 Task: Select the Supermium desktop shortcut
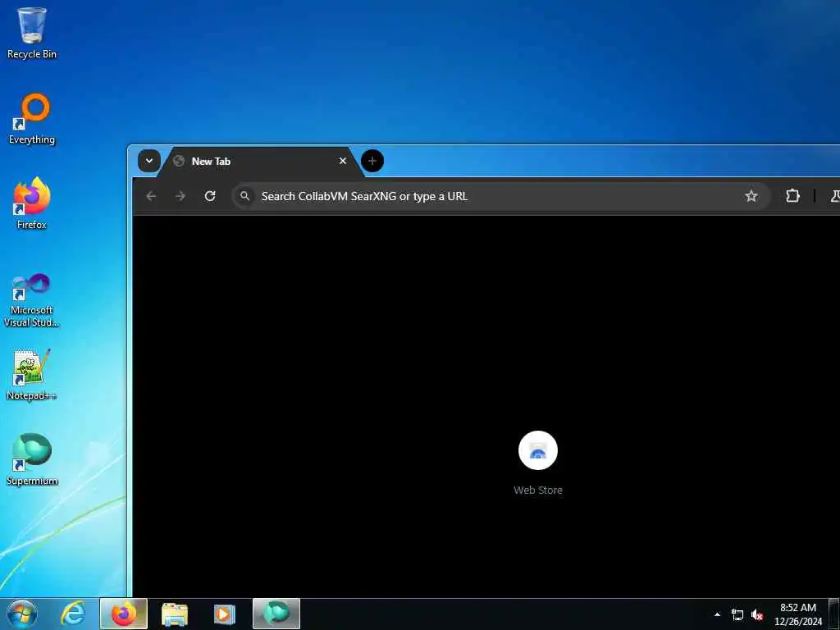pos(32,459)
